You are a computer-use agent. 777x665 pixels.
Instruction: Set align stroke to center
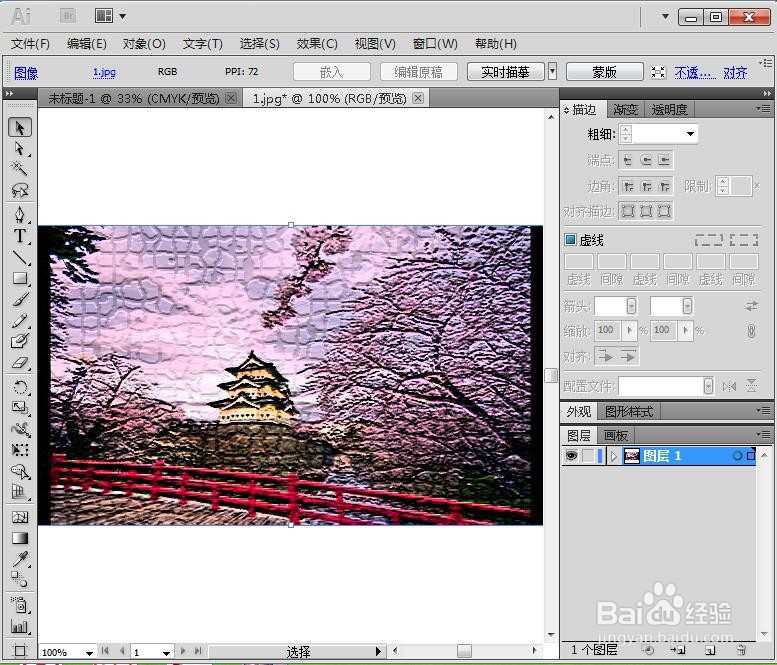click(x=628, y=212)
